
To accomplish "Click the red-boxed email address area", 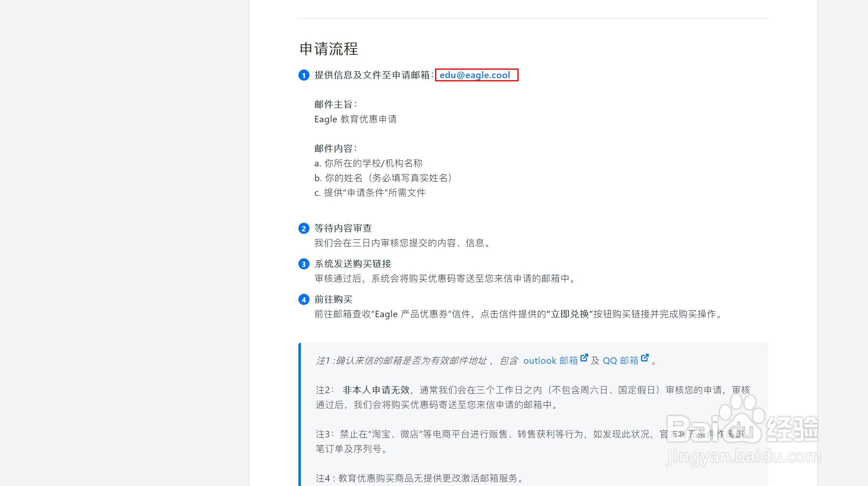I will tap(476, 75).
